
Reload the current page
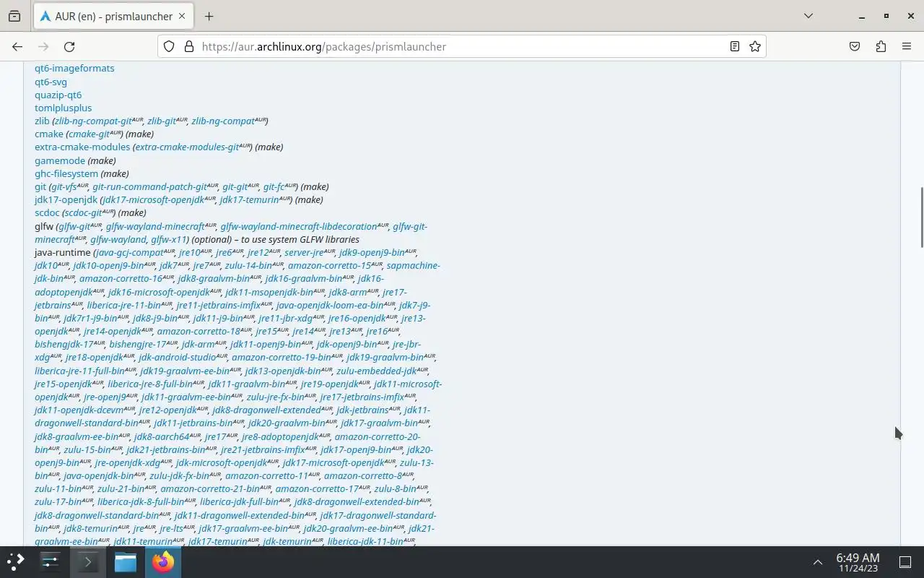[x=69, y=46]
